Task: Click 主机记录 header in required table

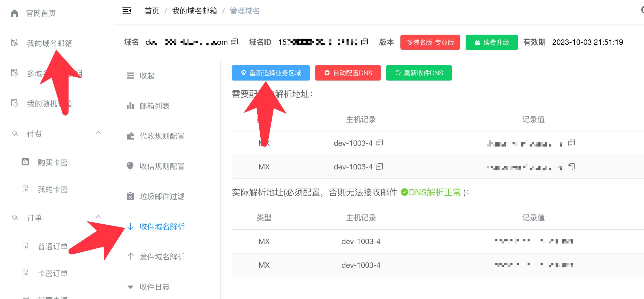Action: tap(361, 119)
